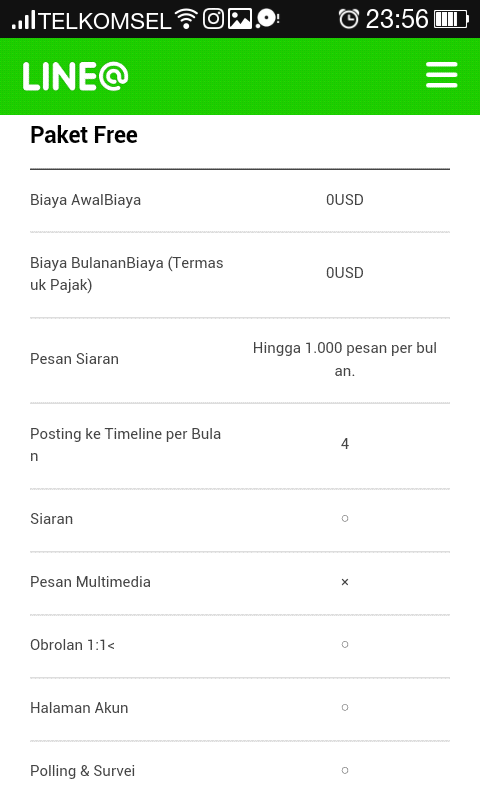Tap the disc notification icon
The image size is (480, 800).
click(x=267, y=19)
